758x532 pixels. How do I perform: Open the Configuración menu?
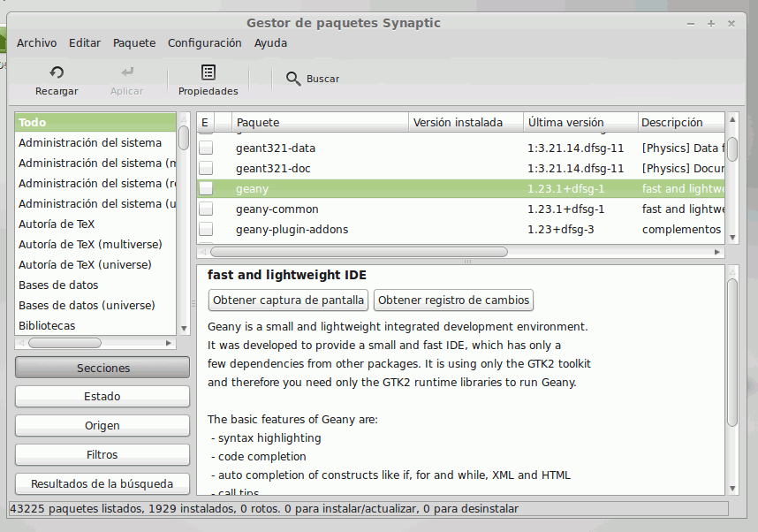(204, 42)
